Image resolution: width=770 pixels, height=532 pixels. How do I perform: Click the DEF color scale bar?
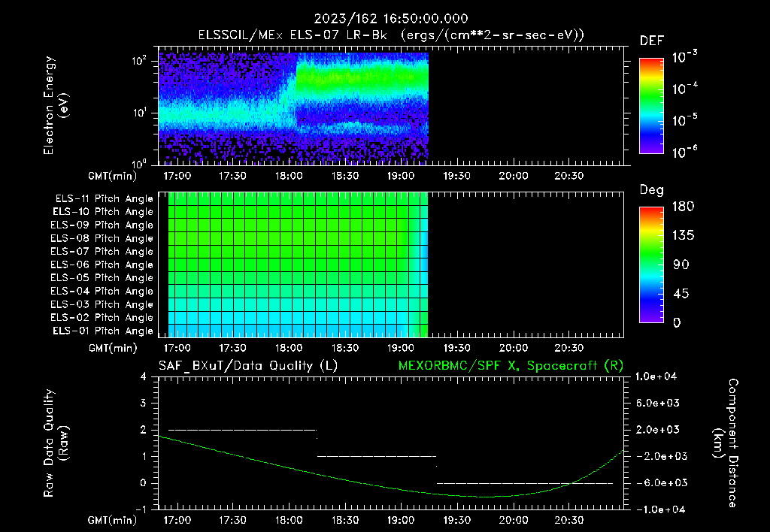651,106
